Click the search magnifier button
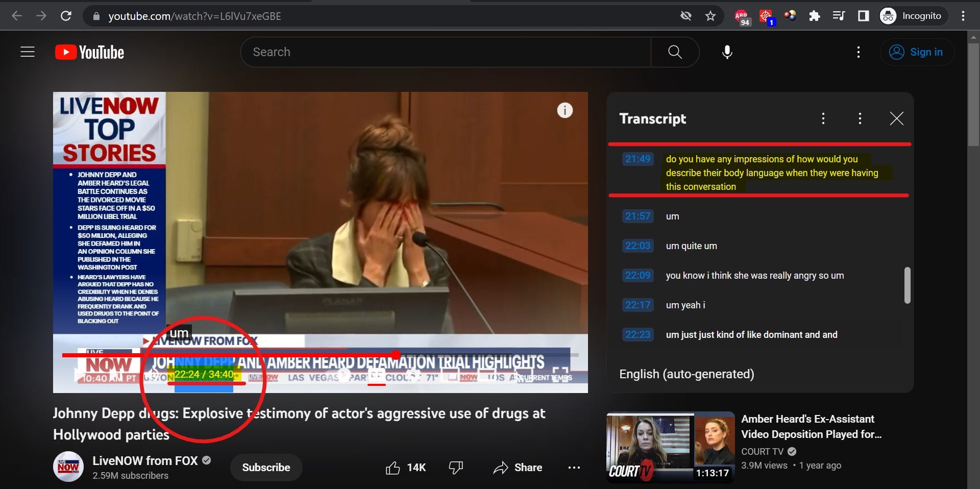The height and width of the screenshot is (489, 980). (675, 52)
